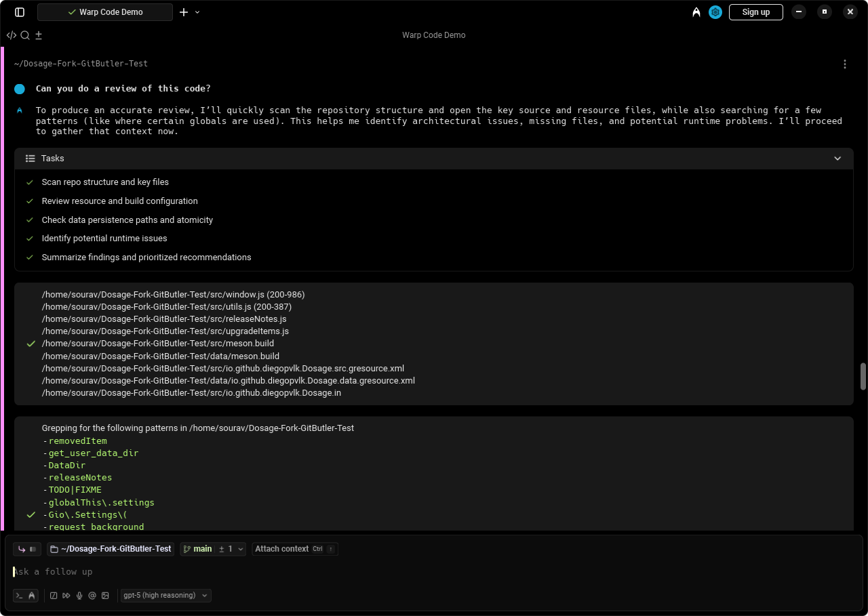868x616 pixels.
Task: Open the three-dot block menu
Action: (x=845, y=64)
